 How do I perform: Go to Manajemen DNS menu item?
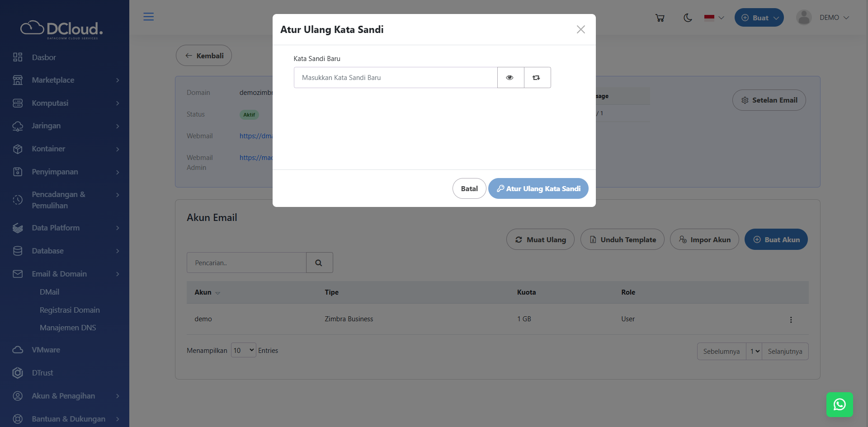(x=68, y=328)
